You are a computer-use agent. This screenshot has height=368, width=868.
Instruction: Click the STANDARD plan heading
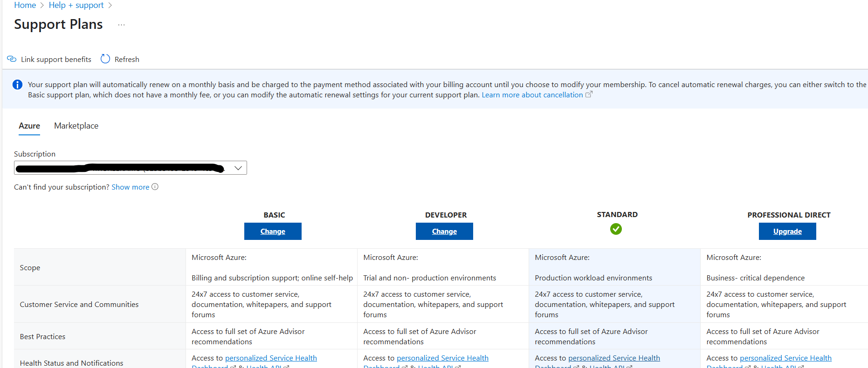point(617,214)
